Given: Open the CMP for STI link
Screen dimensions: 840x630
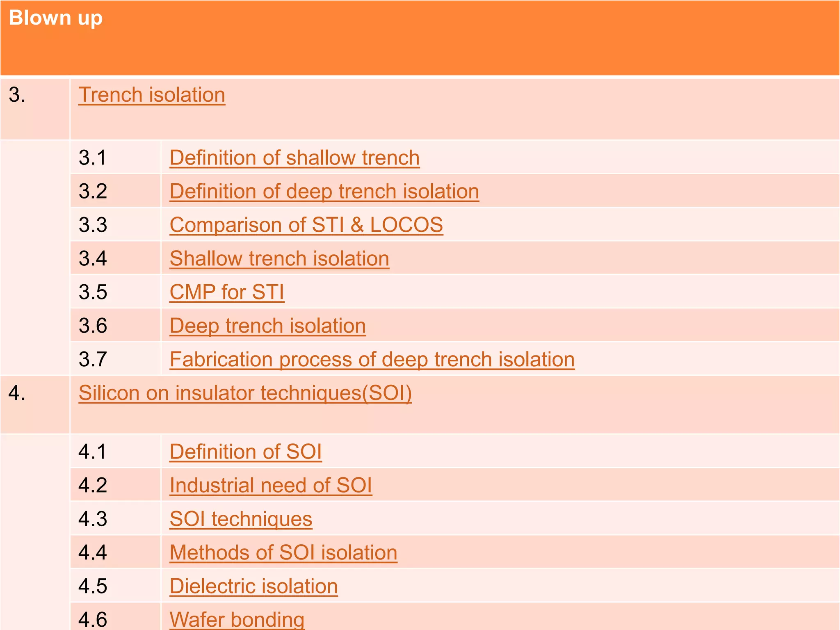Looking at the screenshot, I should pos(227,292).
